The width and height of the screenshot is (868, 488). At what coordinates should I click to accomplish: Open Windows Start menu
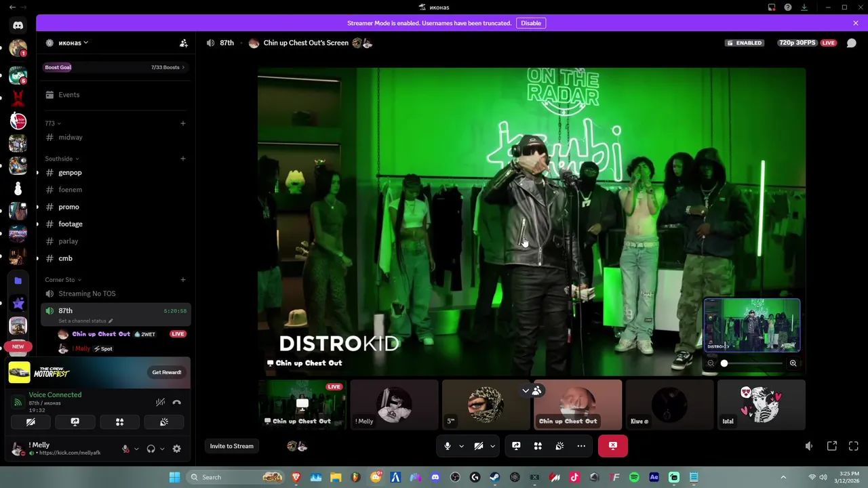[174, 477]
